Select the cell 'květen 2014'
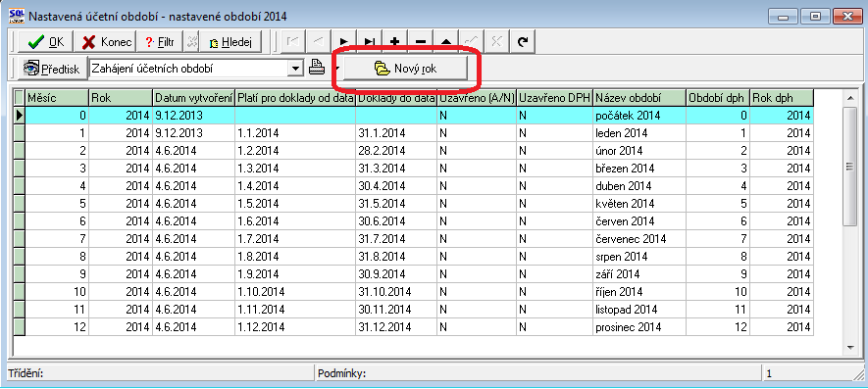Viewport: 868px width, 389px height. point(639,204)
